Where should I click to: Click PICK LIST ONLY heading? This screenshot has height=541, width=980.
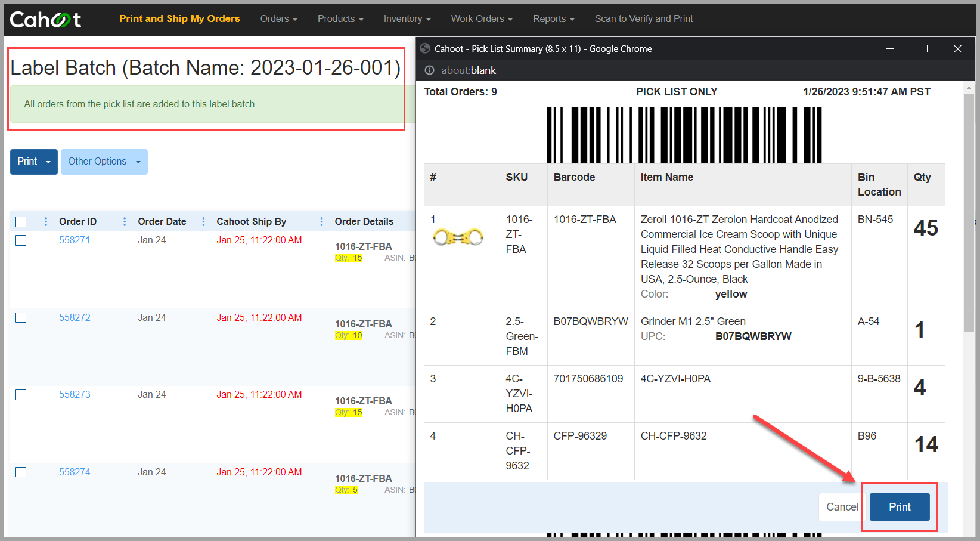click(677, 92)
